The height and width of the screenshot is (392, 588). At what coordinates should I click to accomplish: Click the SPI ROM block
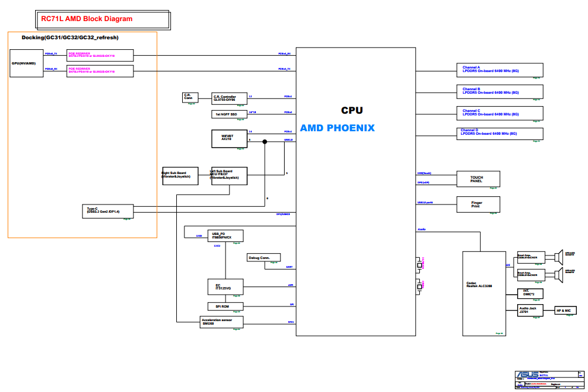pyautogui.click(x=225, y=306)
